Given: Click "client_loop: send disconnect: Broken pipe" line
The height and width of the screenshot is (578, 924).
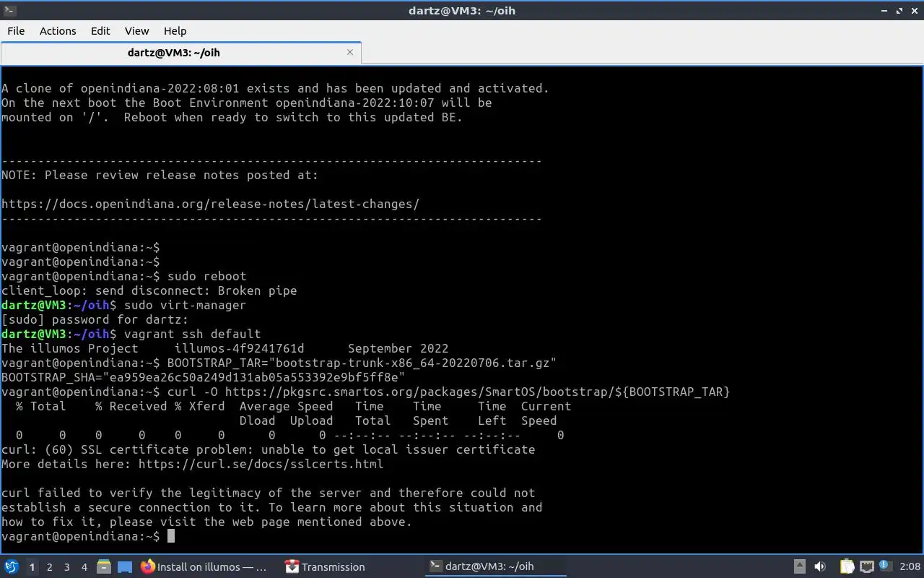Looking at the screenshot, I should pyautogui.click(x=149, y=290).
